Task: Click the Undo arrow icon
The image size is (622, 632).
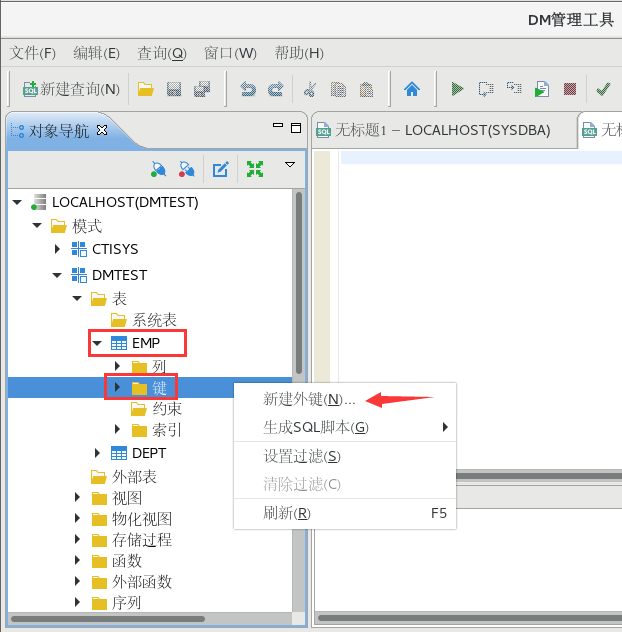Action: point(248,89)
